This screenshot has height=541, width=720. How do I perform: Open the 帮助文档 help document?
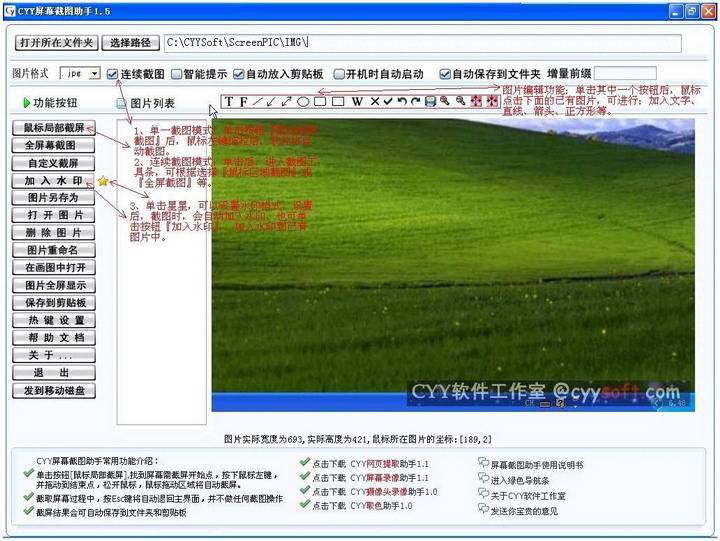click(53, 338)
